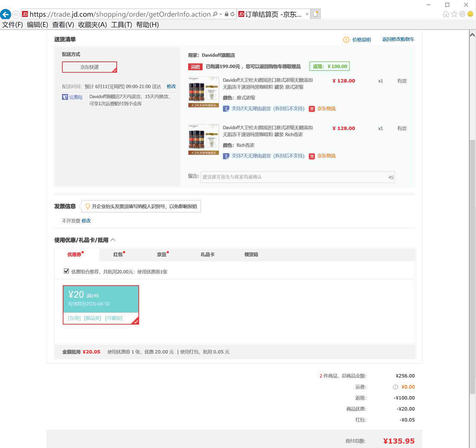The height and width of the screenshot is (448, 476).
Task: Switch to the 领货码 tab
Action: (x=251, y=254)
